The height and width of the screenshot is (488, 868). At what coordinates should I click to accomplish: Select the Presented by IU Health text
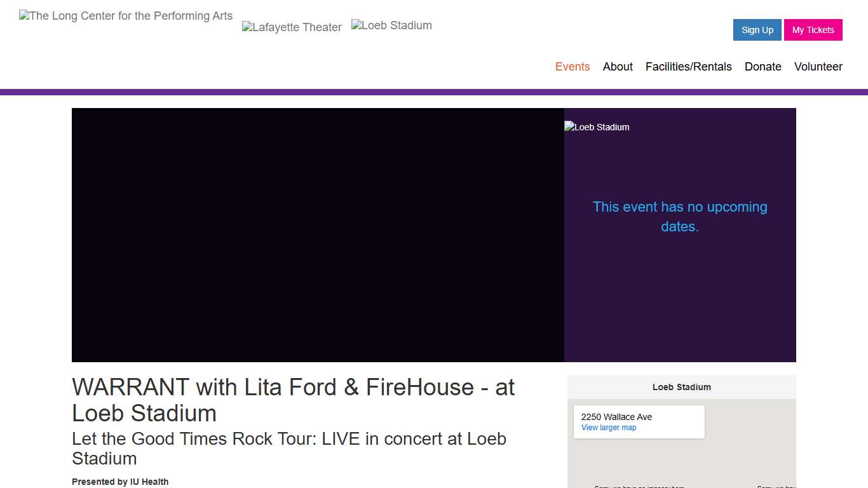pos(120,482)
